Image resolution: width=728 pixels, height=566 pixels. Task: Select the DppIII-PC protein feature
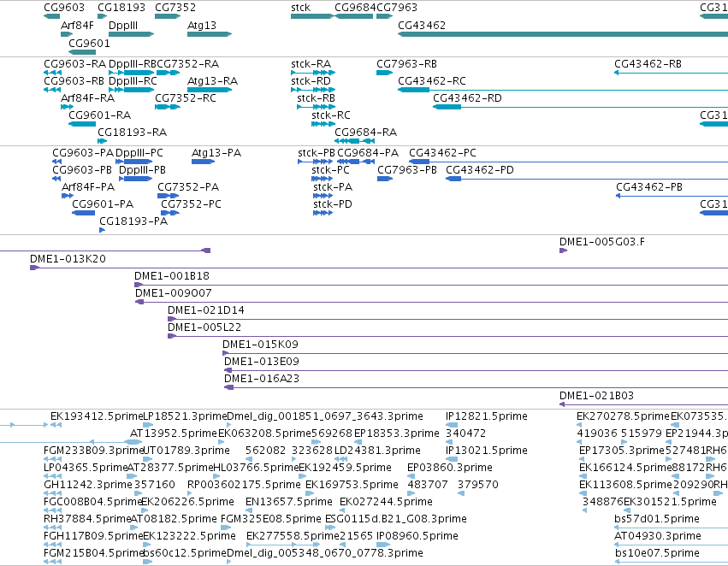pos(133,162)
